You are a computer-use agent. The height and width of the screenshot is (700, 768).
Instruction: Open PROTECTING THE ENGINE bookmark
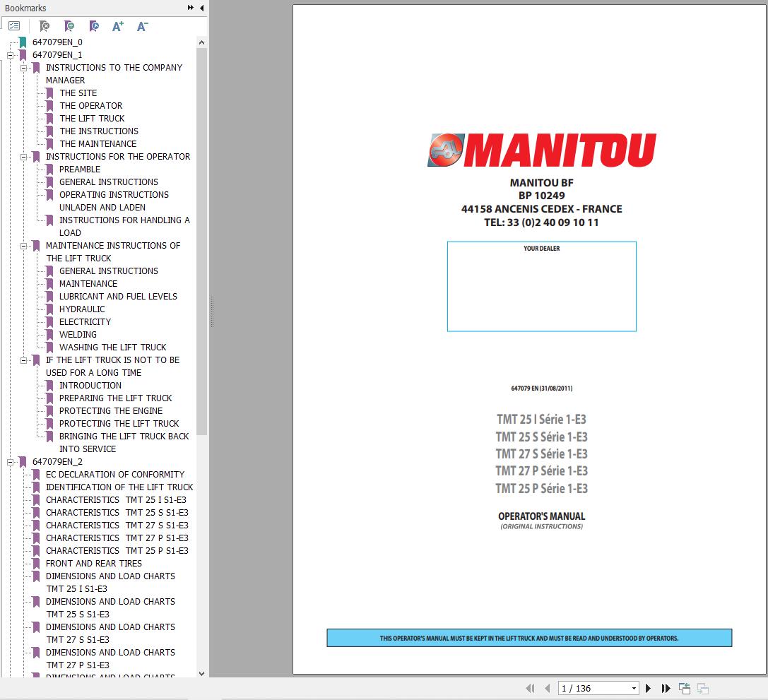111,411
